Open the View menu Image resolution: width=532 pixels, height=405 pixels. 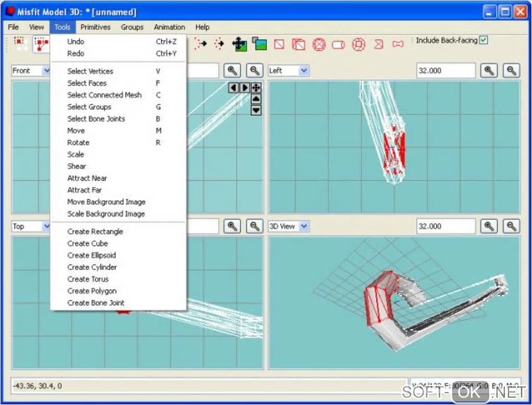pyautogui.click(x=37, y=27)
